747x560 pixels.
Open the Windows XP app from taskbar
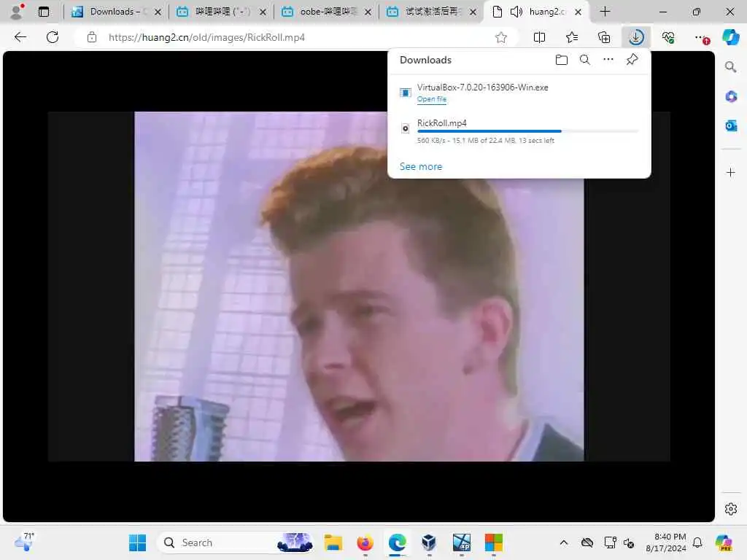[461, 542]
